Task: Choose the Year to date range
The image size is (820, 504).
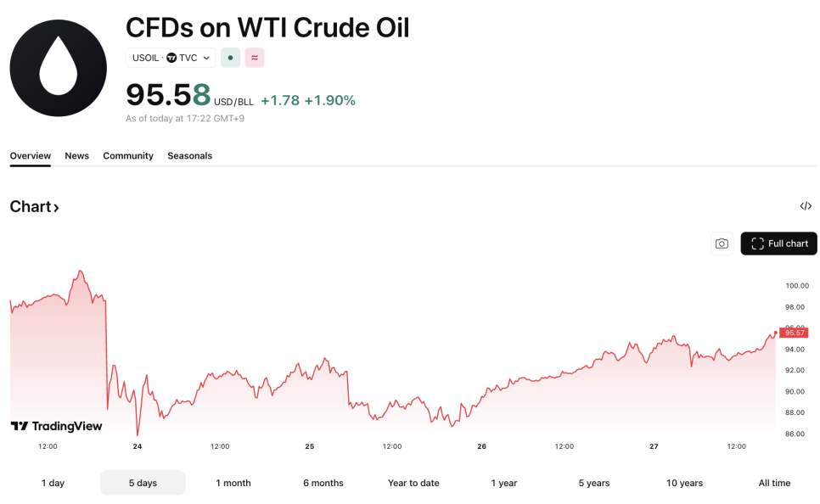Action: point(413,483)
